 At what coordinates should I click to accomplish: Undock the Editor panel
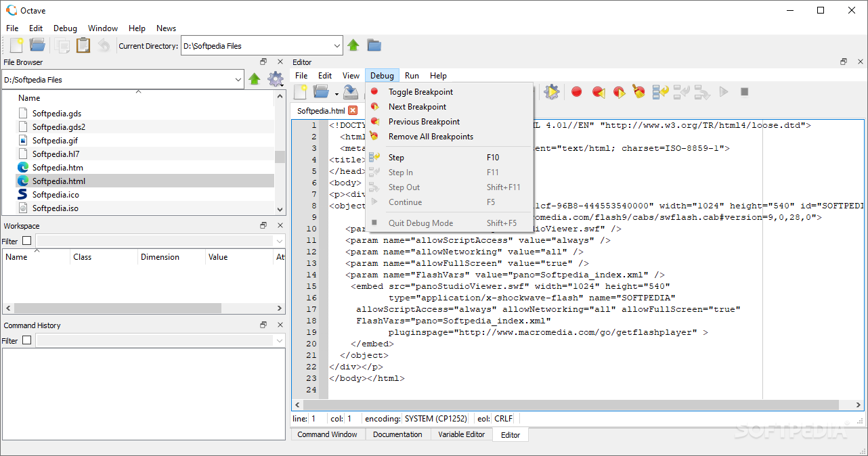tap(844, 62)
